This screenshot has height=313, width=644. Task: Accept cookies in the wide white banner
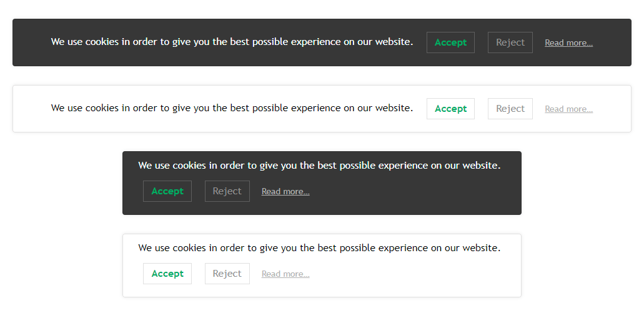[x=450, y=109]
